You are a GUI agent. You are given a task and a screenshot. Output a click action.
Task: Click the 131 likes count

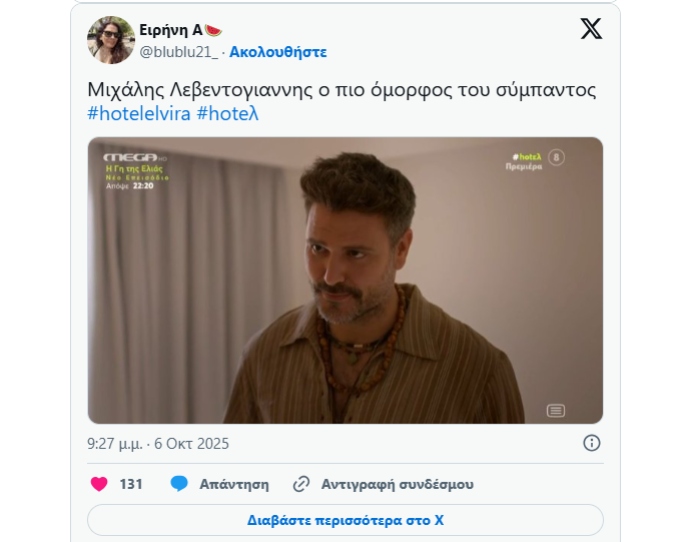pyautogui.click(x=131, y=484)
